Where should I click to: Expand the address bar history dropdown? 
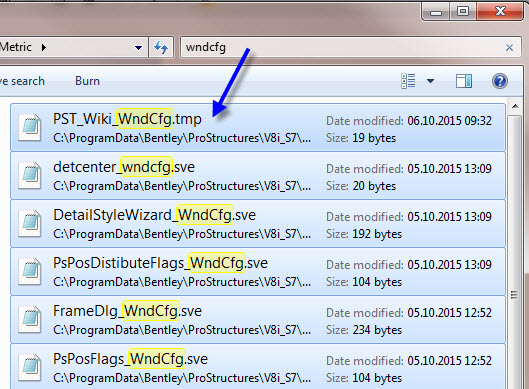click(138, 48)
